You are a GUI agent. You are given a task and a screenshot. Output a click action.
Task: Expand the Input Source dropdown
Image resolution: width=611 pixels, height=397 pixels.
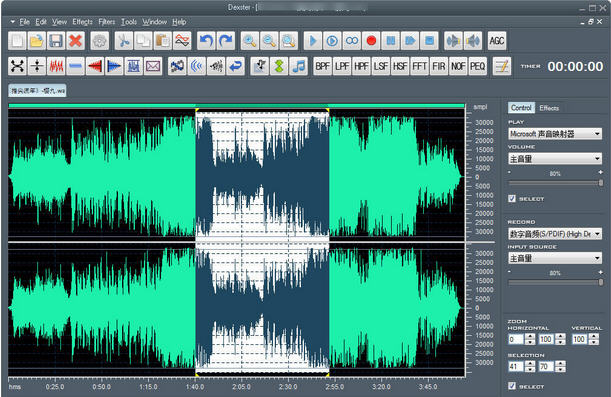click(x=555, y=258)
